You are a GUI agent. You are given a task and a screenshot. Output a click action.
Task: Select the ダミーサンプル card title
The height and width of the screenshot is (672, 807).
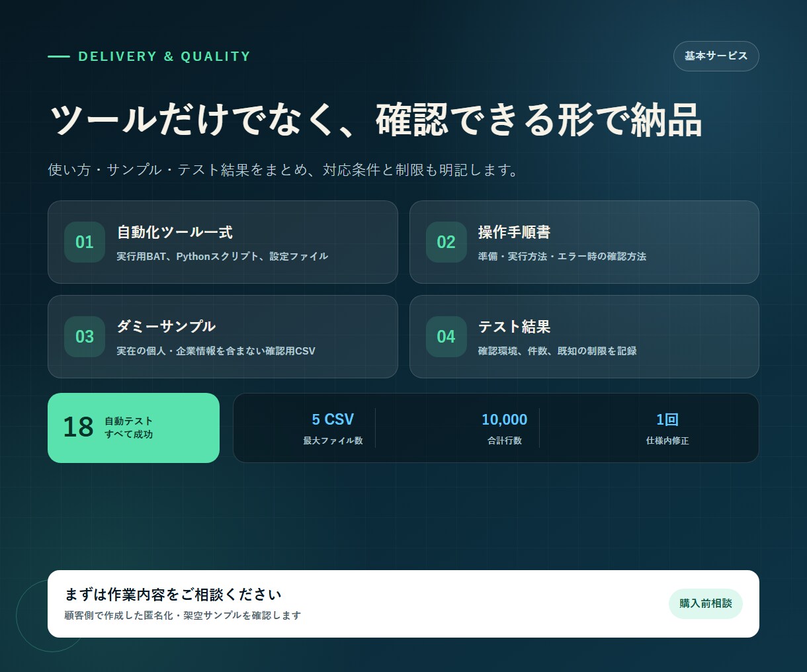(166, 327)
